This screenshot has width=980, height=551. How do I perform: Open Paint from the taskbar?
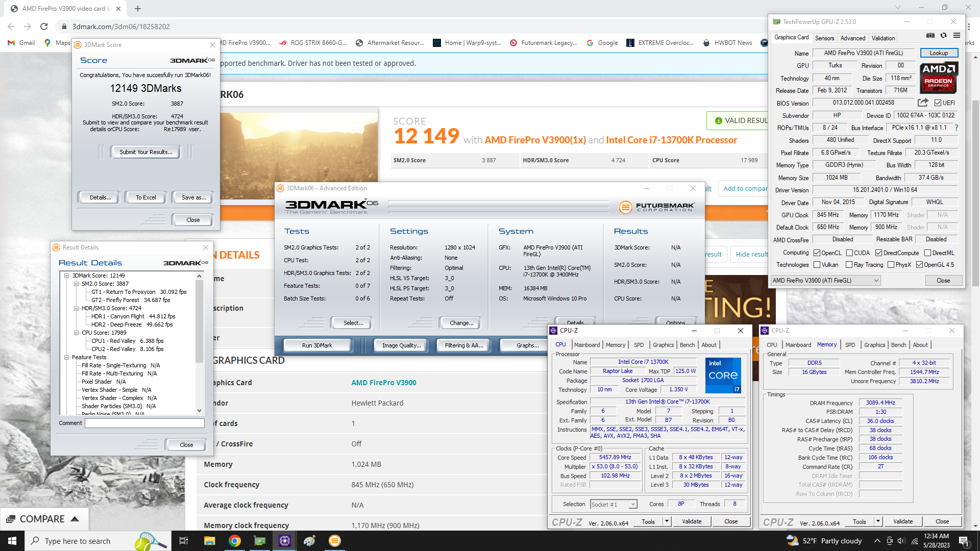pos(309,541)
